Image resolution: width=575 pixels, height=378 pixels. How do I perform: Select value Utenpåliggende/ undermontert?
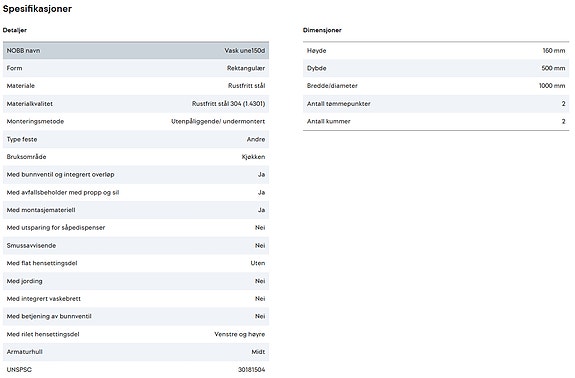tap(218, 121)
